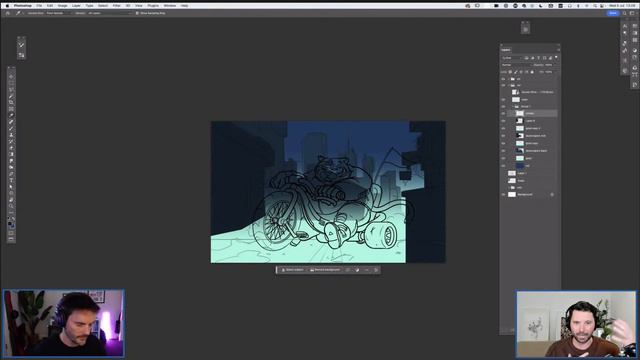Toggle visibility of Group 1
This screenshot has height=360, width=640.
[x=503, y=107]
